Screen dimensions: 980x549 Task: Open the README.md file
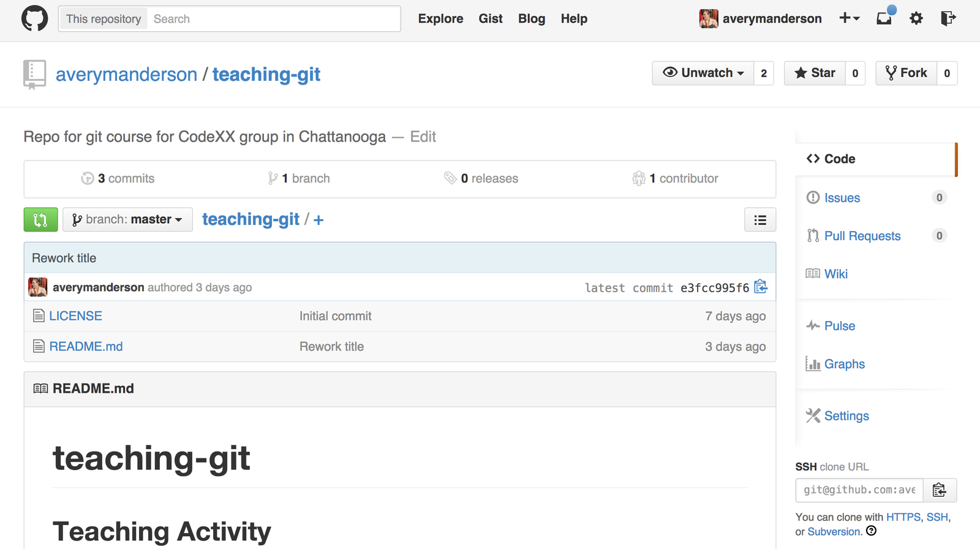pyautogui.click(x=86, y=346)
